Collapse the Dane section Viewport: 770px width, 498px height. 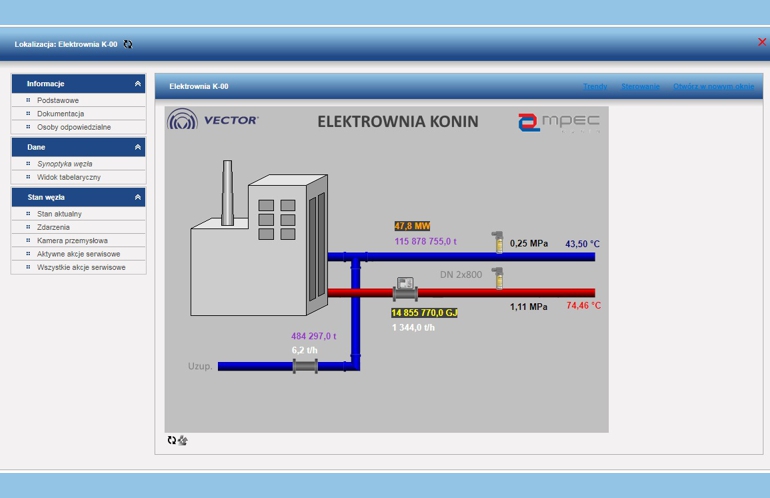point(138,147)
